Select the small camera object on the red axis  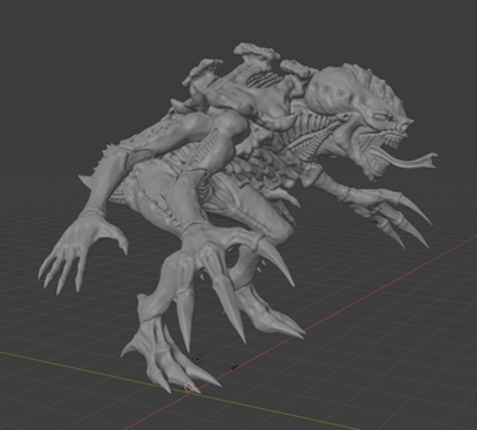coord(234,367)
